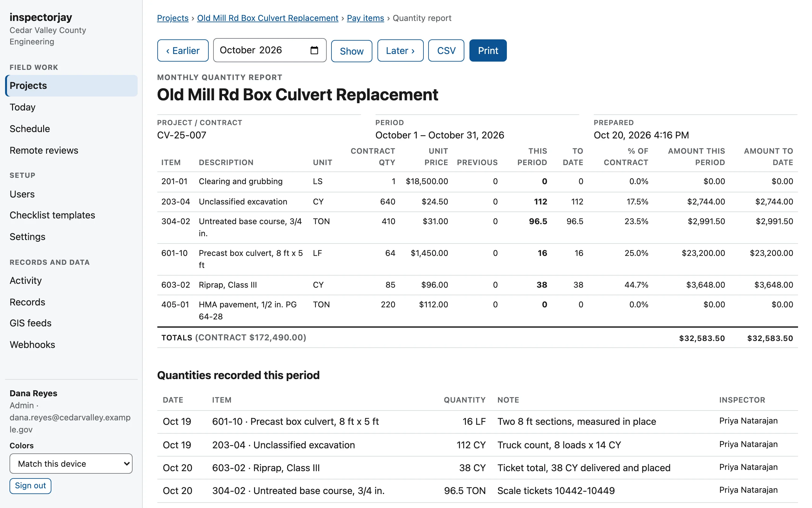Click the October 2026 month input field
Image resolution: width=812 pixels, height=508 pixels.
[x=270, y=50]
